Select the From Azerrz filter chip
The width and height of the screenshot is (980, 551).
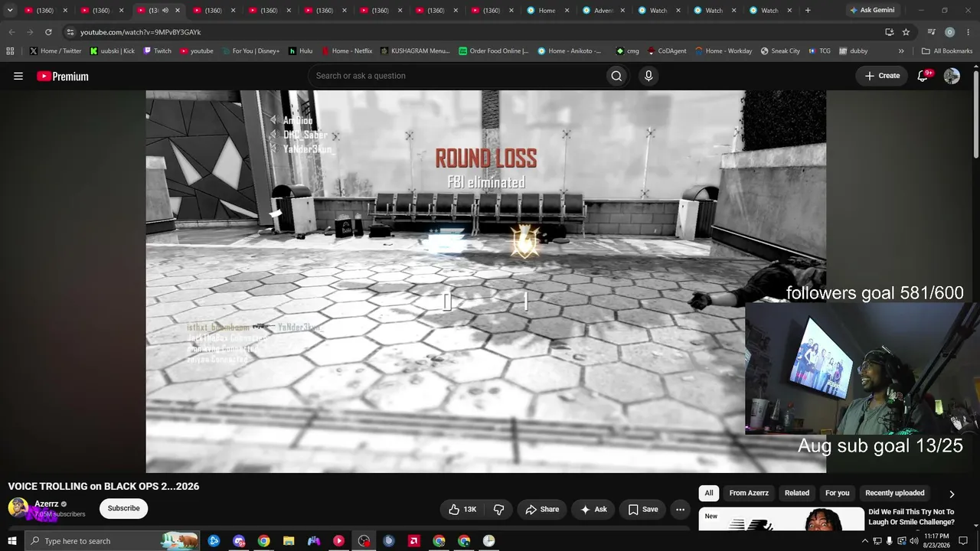(x=749, y=494)
